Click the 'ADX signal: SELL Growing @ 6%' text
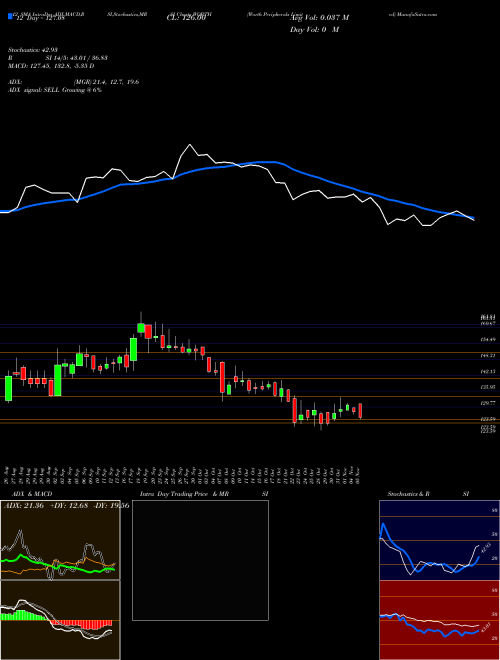500x660 pixels. click(55, 90)
